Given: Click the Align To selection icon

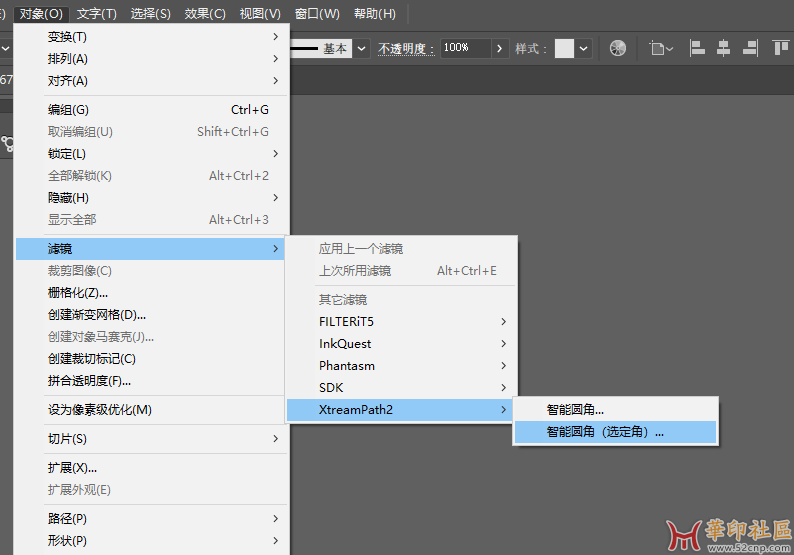Looking at the screenshot, I should (x=661, y=49).
